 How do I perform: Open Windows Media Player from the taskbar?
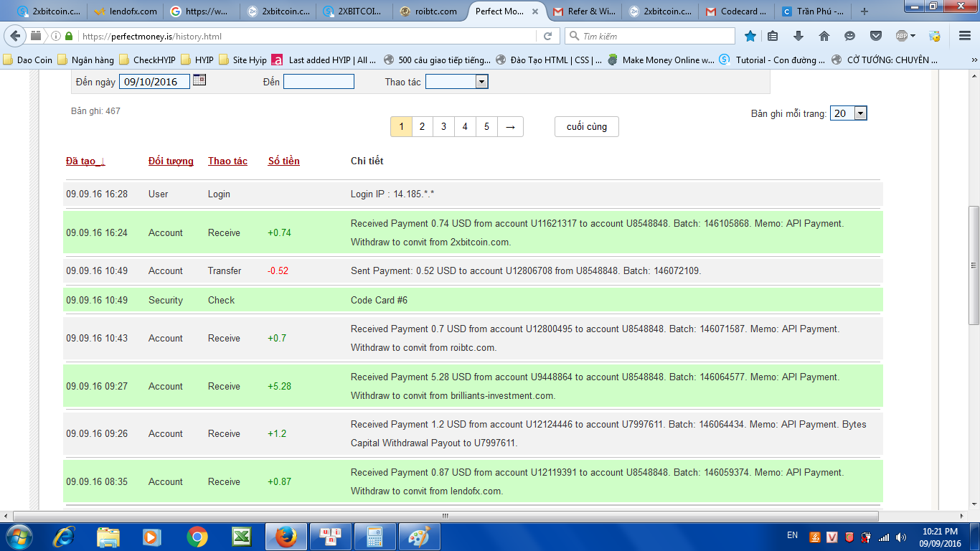[151, 536]
